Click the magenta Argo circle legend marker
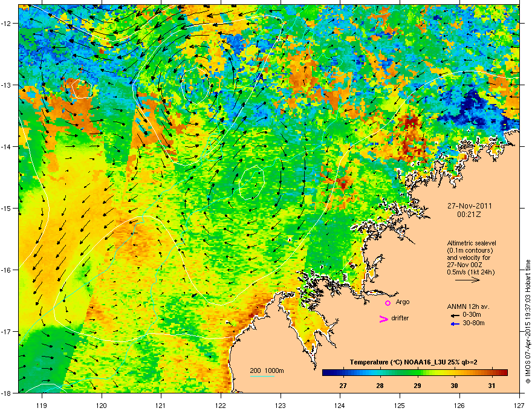The image size is (532, 411). click(388, 303)
